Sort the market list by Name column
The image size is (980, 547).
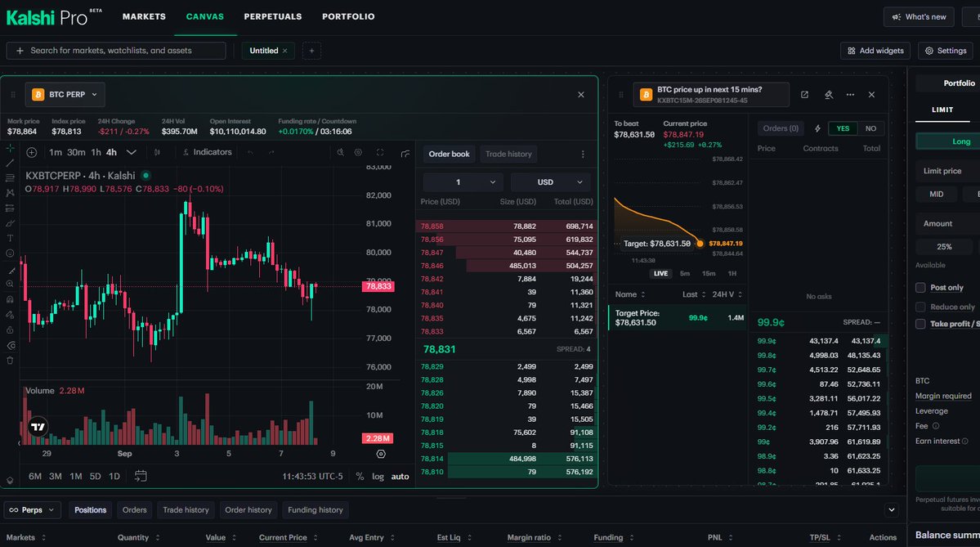629,294
